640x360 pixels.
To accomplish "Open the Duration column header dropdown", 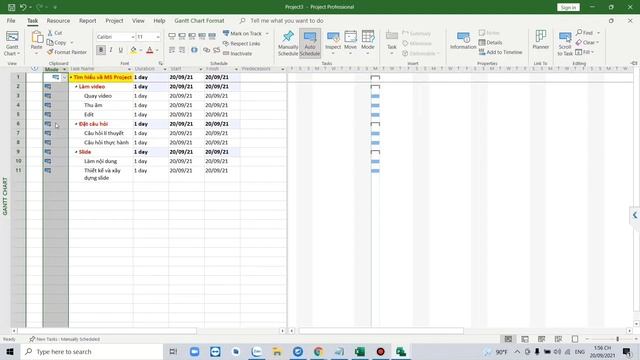I will tap(165, 69).
